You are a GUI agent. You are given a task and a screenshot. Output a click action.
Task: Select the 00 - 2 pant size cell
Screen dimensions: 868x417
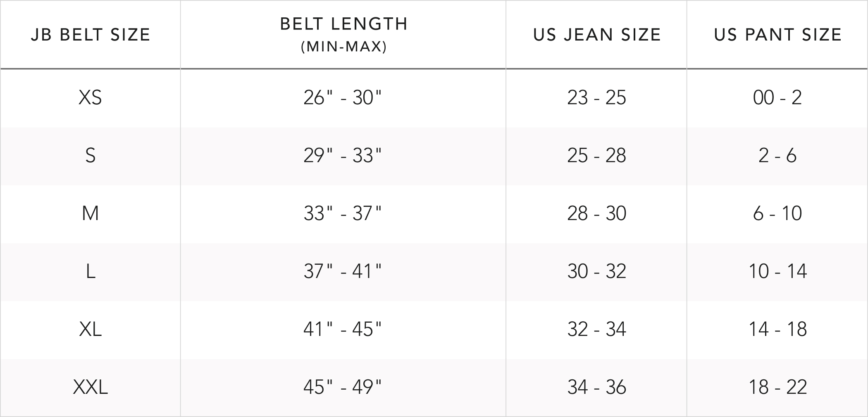click(777, 98)
